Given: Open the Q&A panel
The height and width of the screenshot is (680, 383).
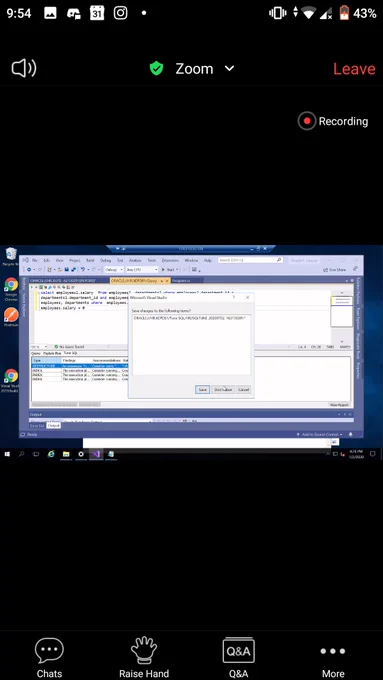Looking at the screenshot, I should click(x=238, y=657).
